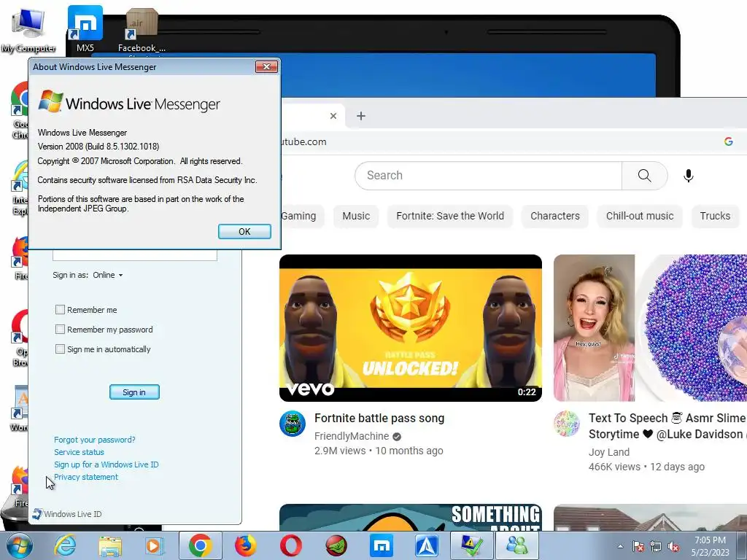Click the Joy Land channel name
747x560 pixels.
(609, 452)
